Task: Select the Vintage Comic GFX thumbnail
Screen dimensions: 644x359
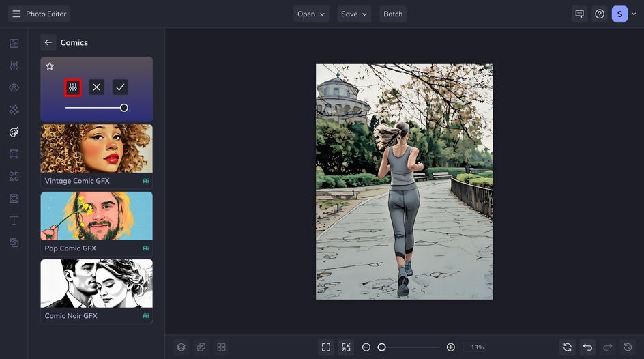Action: 96,156
